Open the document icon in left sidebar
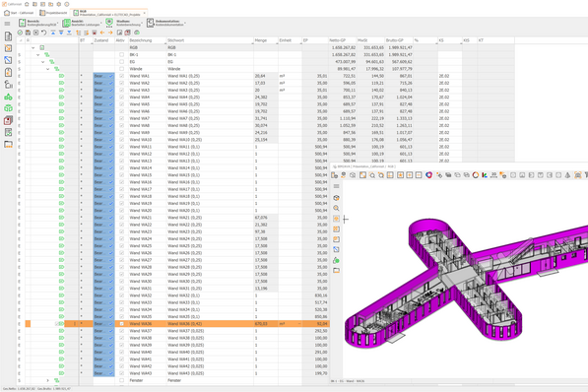This screenshot has height=392, width=588. point(8,36)
